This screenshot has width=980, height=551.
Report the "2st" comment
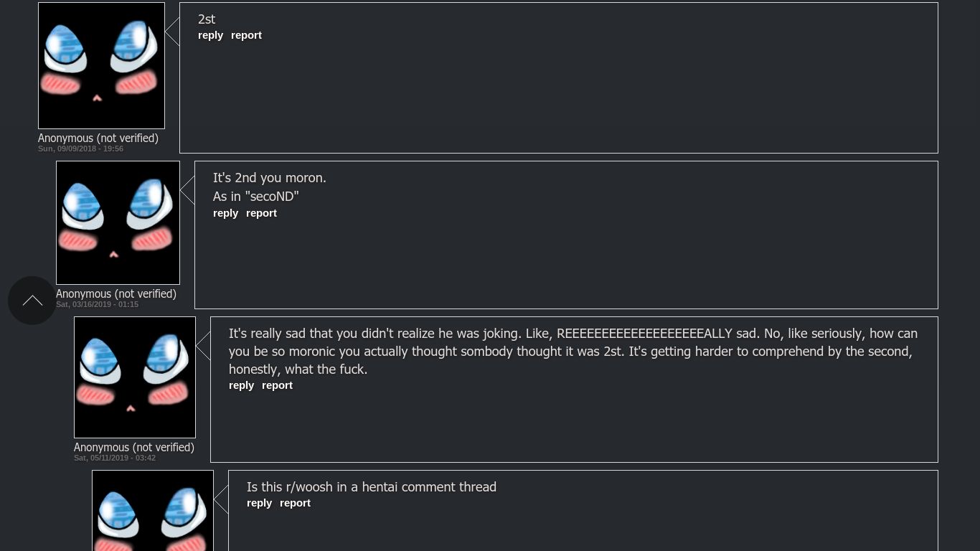pos(246,35)
